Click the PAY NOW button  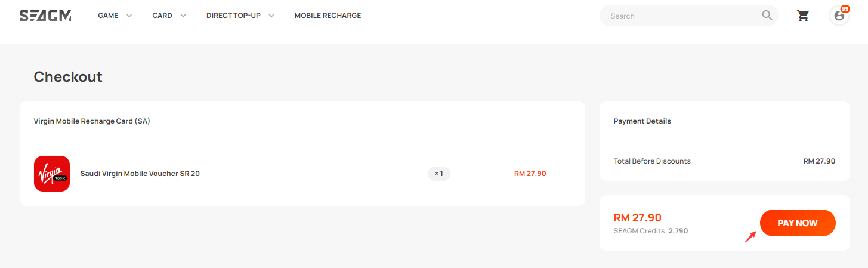[798, 223]
